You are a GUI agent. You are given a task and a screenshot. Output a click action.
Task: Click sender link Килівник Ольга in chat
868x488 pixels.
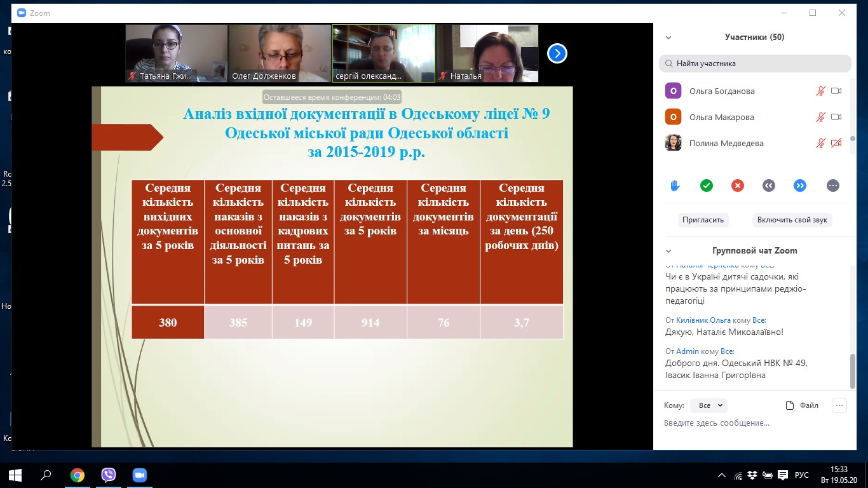703,321
